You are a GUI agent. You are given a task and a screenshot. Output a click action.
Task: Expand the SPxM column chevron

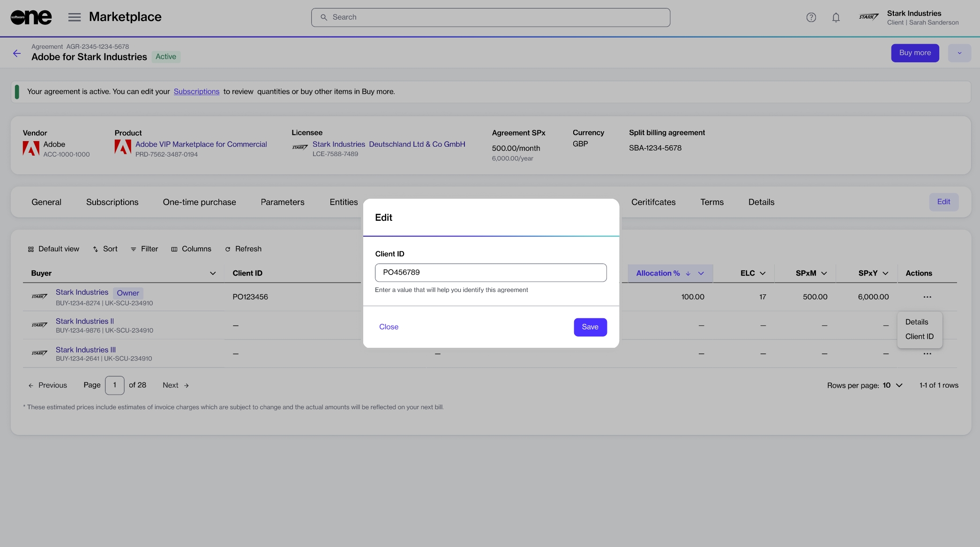[x=824, y=273]
